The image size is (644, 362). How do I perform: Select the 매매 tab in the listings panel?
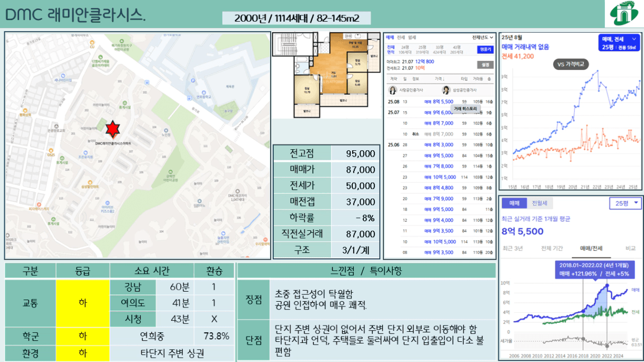(x=390, y=38)
